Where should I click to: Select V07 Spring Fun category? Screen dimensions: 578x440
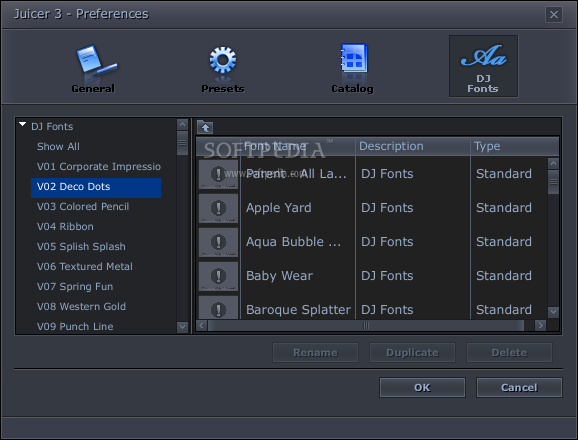pyautogui.click(x=75, y=286)
